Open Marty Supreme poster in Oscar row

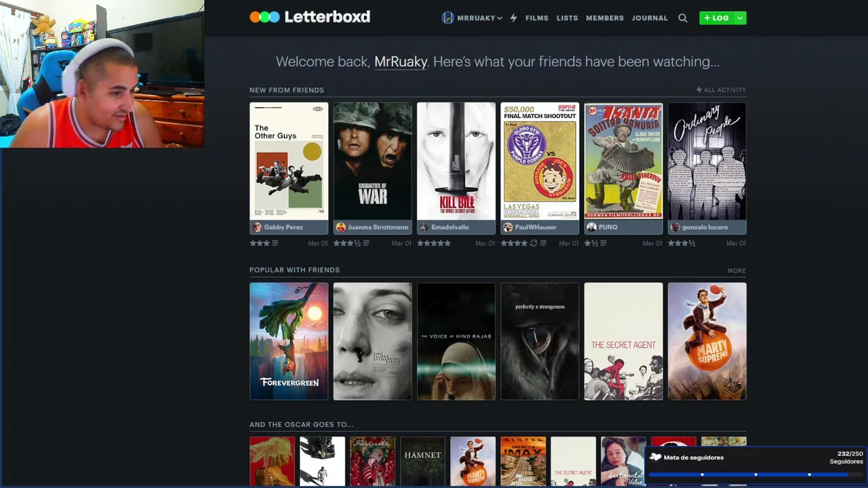473,462
